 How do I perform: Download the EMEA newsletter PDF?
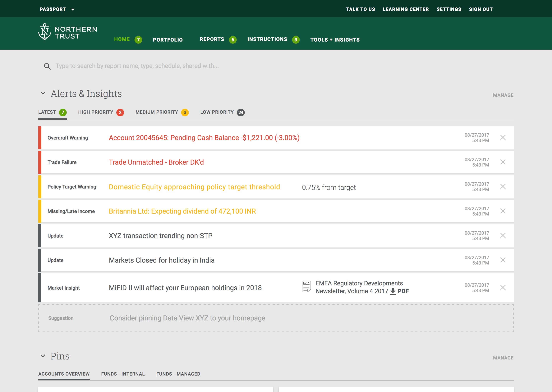(399, 291)
